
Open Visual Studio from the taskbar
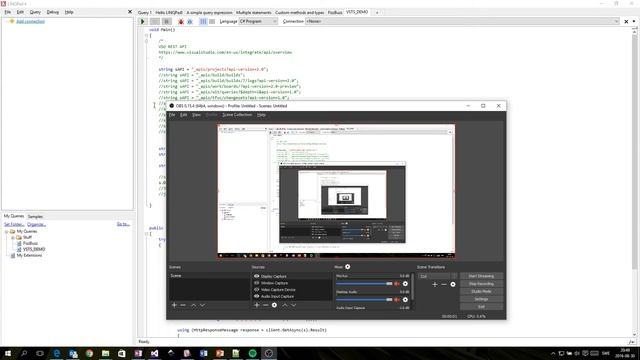click(154, 353)
